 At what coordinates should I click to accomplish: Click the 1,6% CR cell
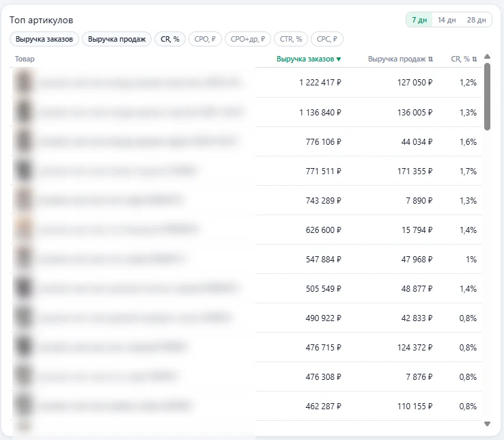click(468, 142)
